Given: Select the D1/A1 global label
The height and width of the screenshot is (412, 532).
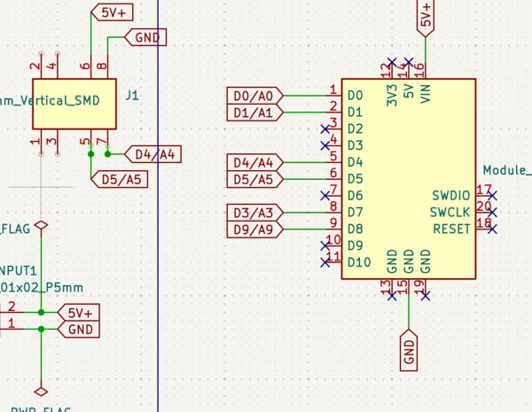Looking at the screenshot, I should 254,113.
